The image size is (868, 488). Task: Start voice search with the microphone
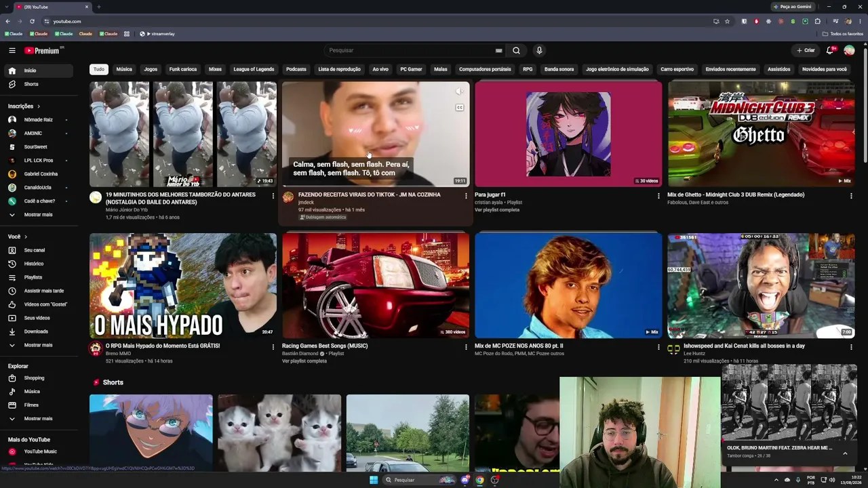coord(539,50)
